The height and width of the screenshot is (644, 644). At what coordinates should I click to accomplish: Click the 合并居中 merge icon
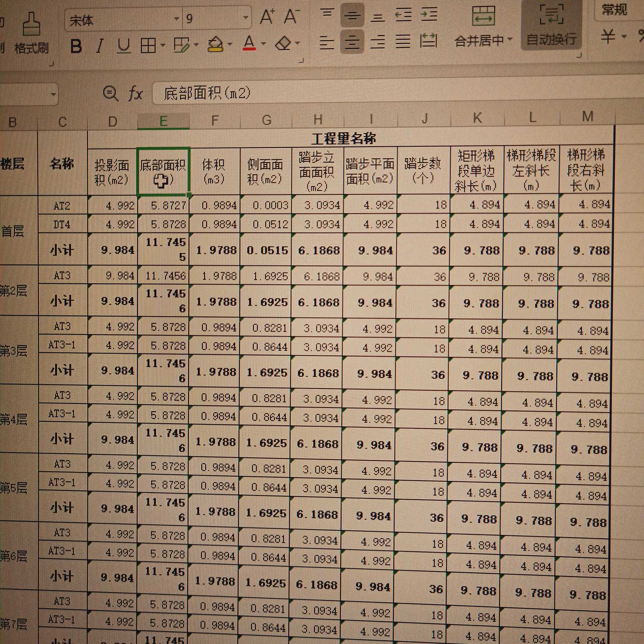[483, 16]
